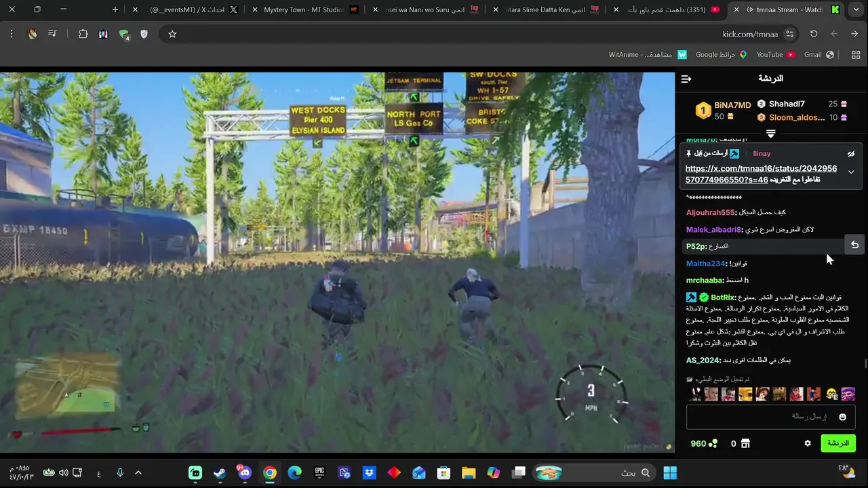Open Microsoft Edge from the taskbar
The width and height of the screenshot is (868, 488).
coord(294,472)
